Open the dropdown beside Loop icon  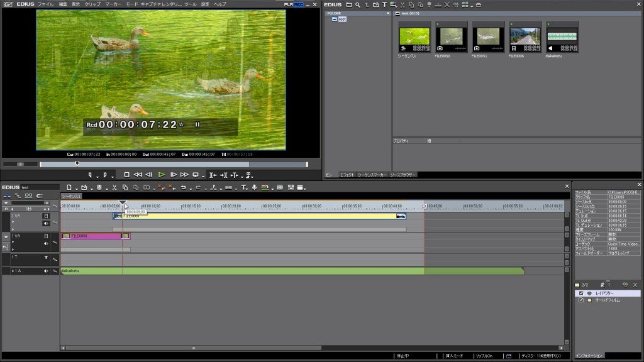203,176
